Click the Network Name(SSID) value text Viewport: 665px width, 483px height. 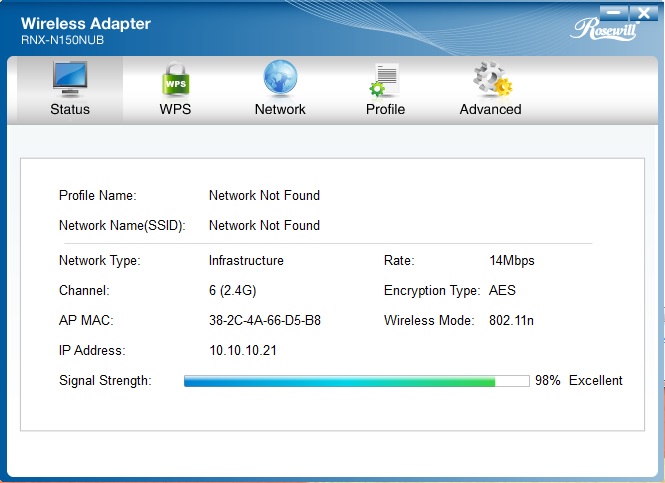[x=264, y=225]
